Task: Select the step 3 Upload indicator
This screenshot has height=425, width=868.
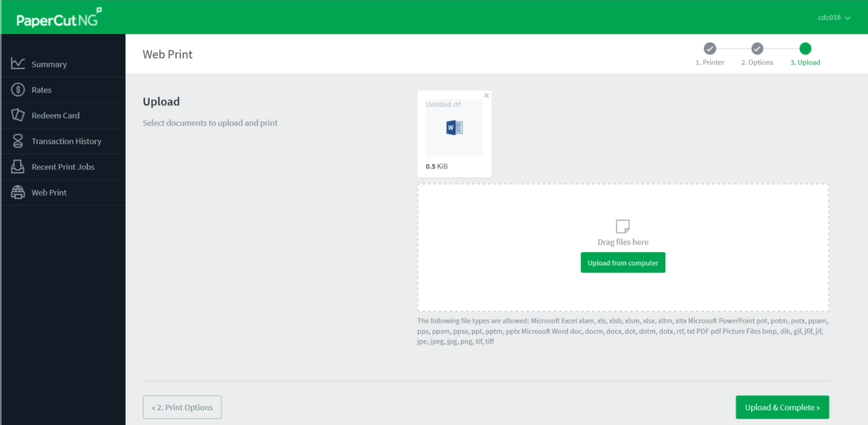Action: click(805, 49)
